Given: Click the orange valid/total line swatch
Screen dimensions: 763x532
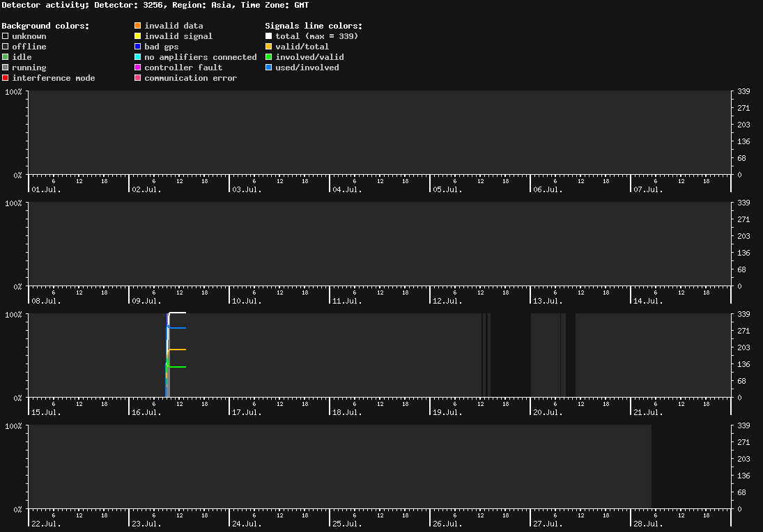Looking at the screenshot, I should [268, 46].
